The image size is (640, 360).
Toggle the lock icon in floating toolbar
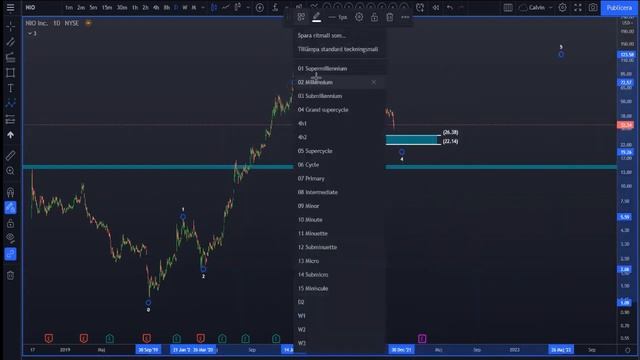(x=374, y=17)
